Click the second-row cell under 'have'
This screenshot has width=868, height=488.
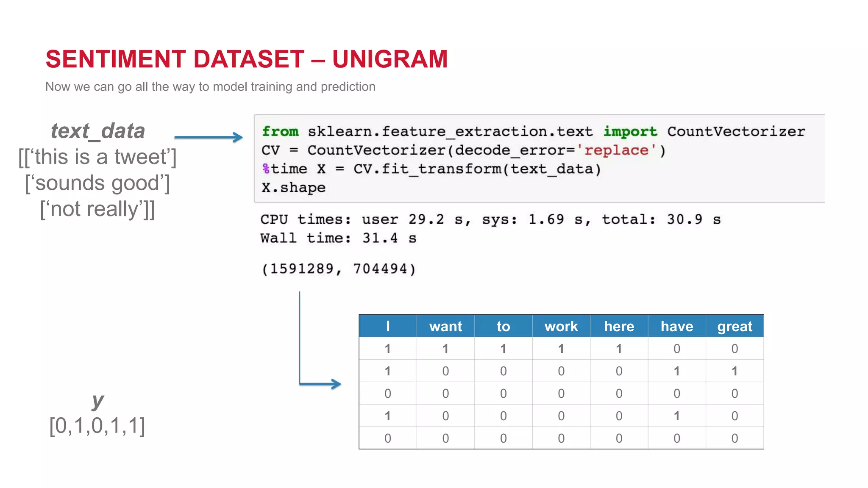pos(677,371)
